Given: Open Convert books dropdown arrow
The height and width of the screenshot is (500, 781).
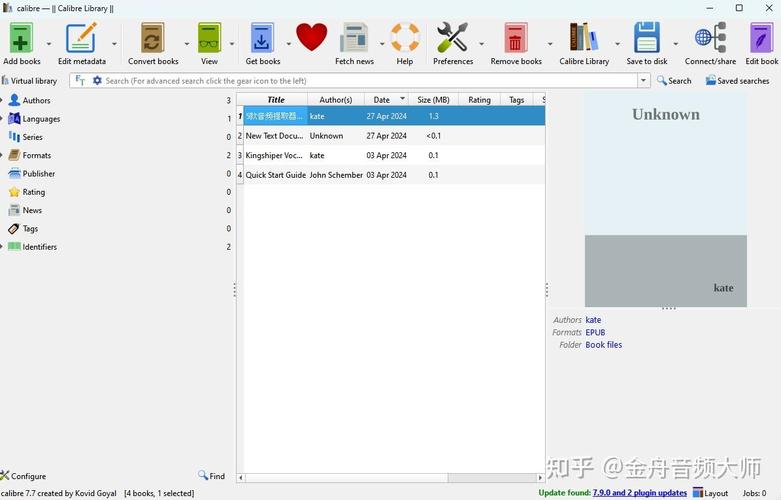Looking at the screenshot, I should coord(187,44).
